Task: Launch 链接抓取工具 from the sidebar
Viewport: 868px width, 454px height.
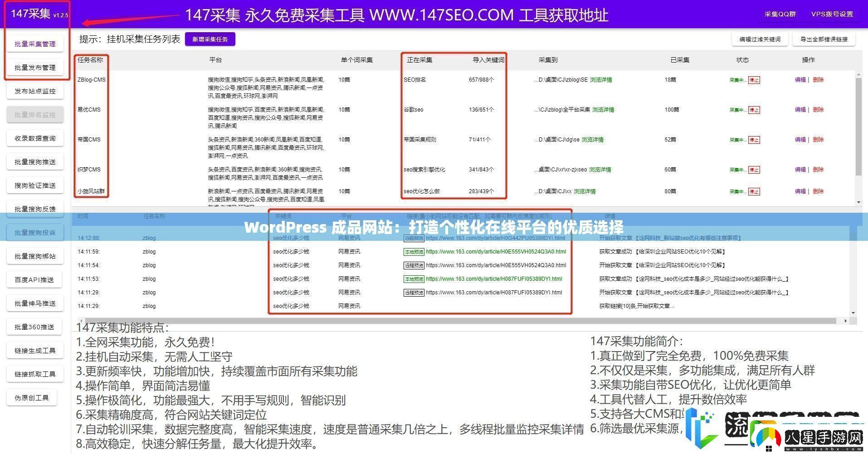Action: pos(35,374)
